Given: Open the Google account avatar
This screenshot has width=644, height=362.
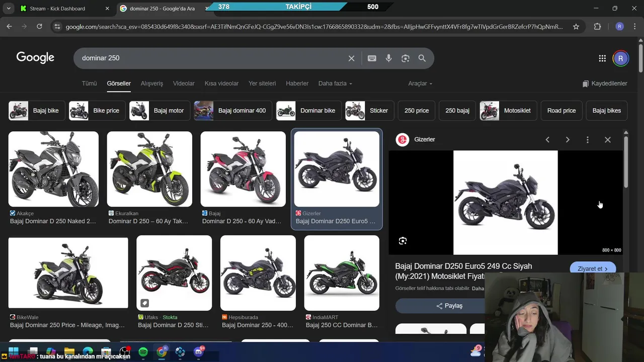Looking at the screenshot, I should [620, 58].
